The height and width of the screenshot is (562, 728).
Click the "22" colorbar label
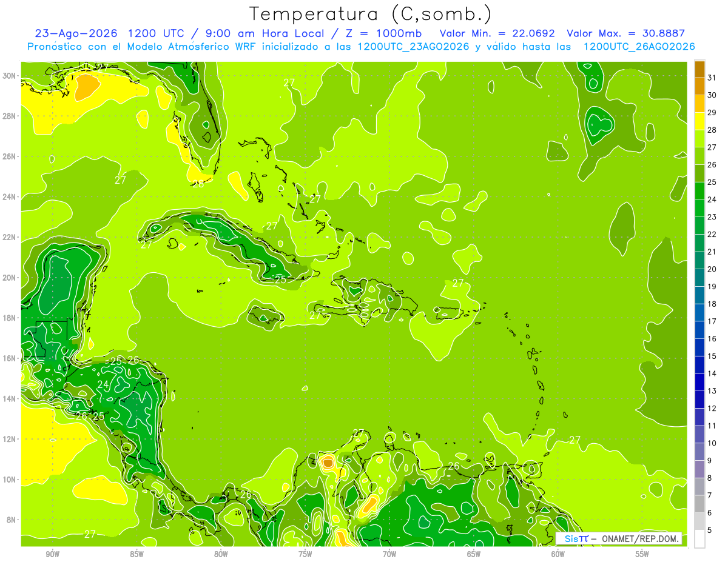coord(712,234)
